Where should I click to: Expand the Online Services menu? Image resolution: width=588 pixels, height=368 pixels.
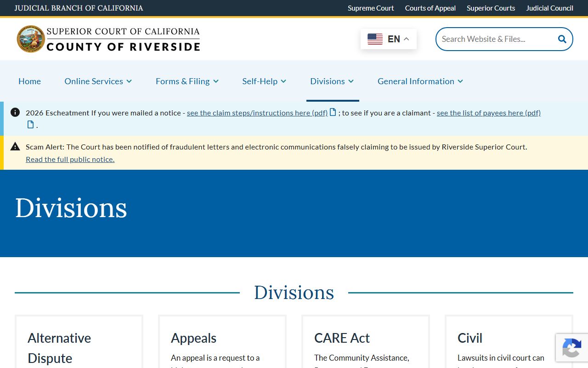tap(98, 81)
